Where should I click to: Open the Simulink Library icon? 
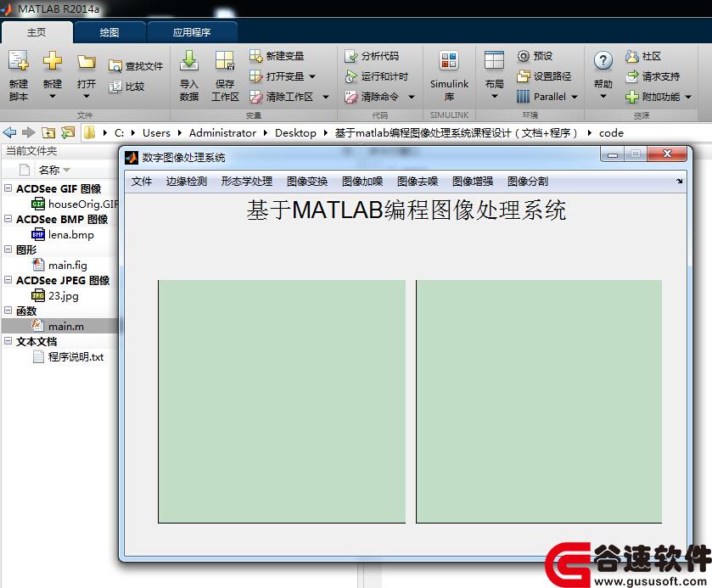point(449,60)
